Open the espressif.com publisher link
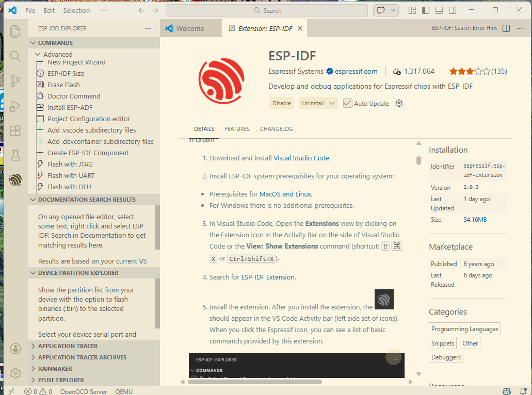 click(356, 71)
